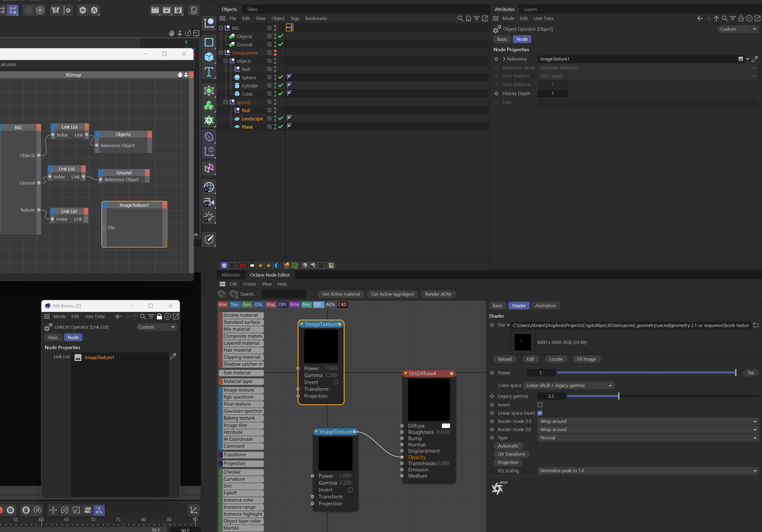Click the search icon in the Objects manager
Viewport: 762px width, 532px height.
click(x=460, y=19)
